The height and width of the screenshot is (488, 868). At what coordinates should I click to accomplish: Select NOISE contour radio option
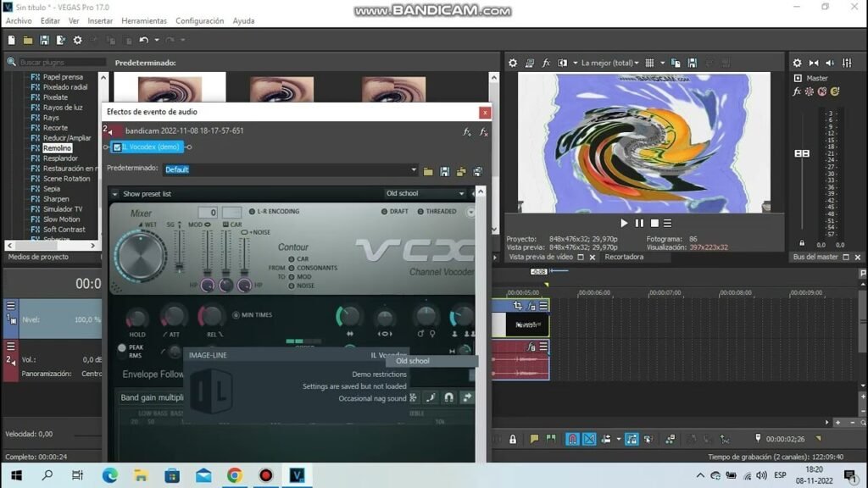pos(292,286)
